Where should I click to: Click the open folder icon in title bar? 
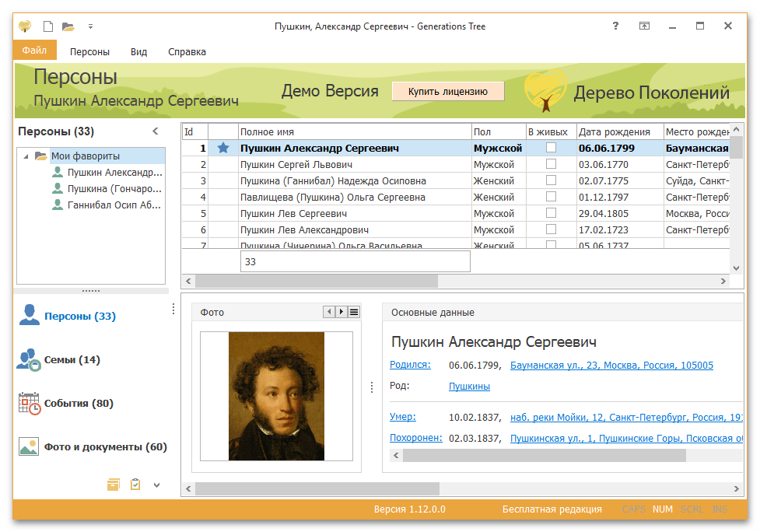pyautogui.click(x=68, y=26)
